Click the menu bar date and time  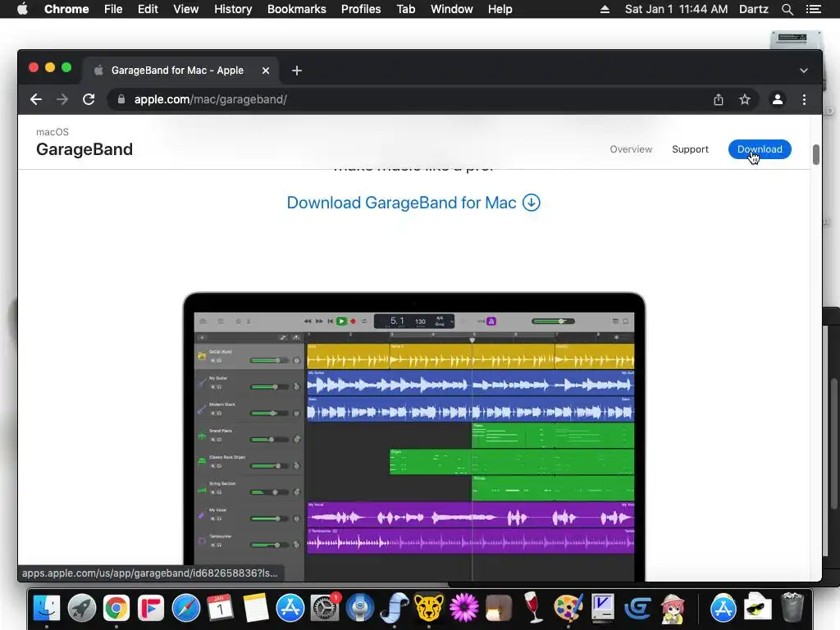tap(676, 9)
